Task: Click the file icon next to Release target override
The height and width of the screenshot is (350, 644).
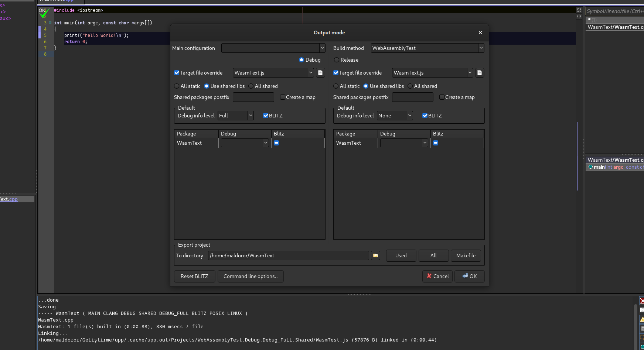Action: pos(479,73)
